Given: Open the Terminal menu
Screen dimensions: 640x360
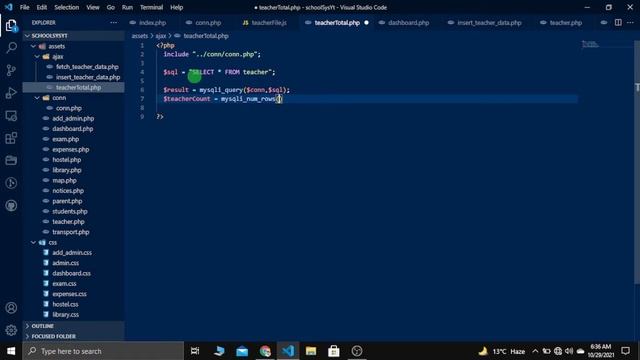Looking at the screenshot, I should (x=151, y=7).
